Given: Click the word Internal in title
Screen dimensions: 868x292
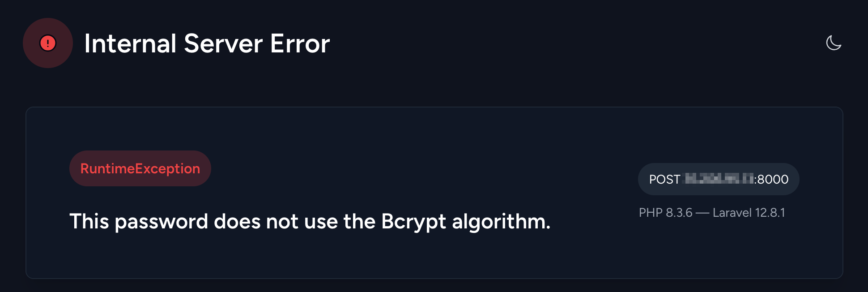Looking at the screenshot, I should click(130, 43).
